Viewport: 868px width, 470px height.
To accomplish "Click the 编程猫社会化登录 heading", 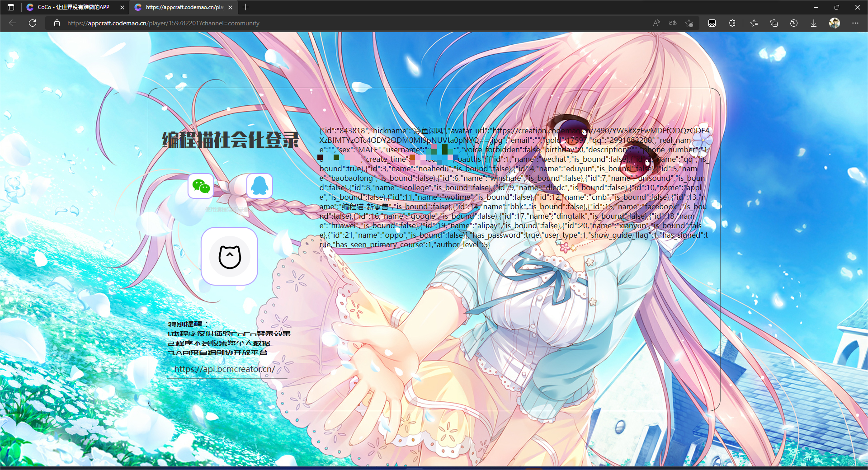I will [231, 140].
